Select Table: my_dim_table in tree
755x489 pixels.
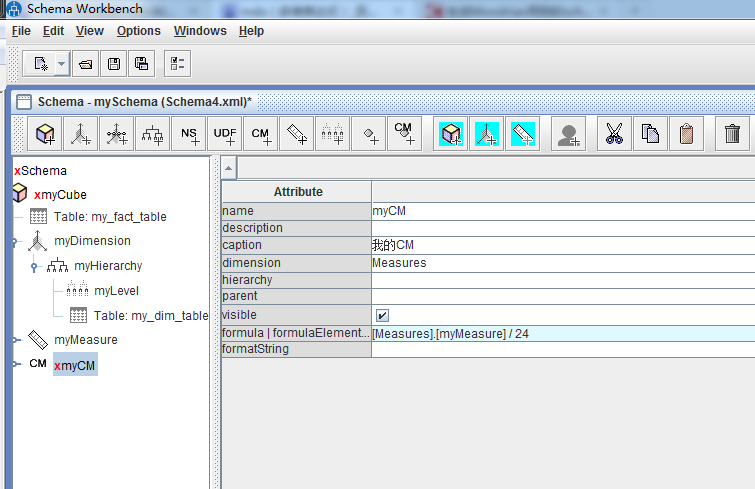pyautogui.click(x=151, y=316)
